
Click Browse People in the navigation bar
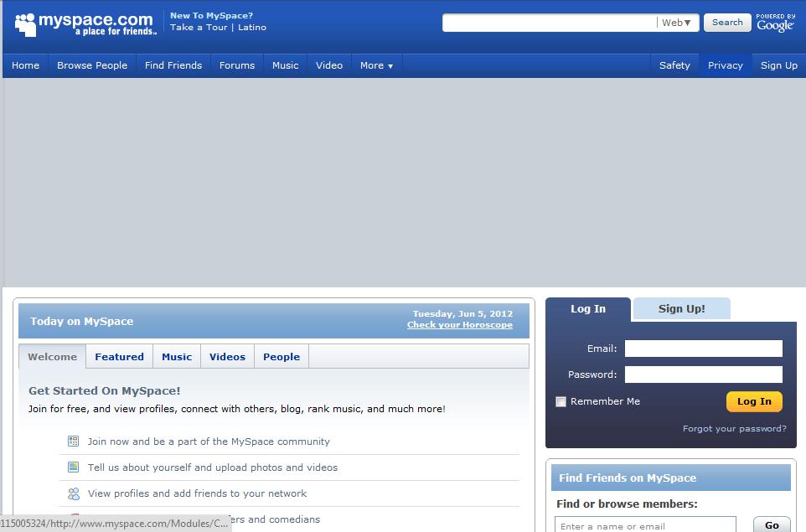[x=91, y=65]
